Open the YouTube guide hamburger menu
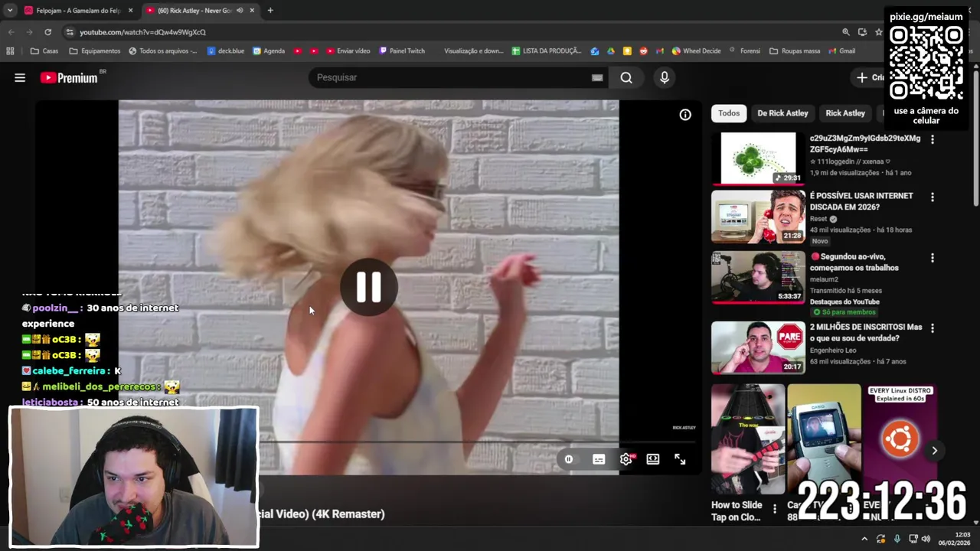Image resolution: width=980 pixels, height=551 pixels. (20, 77)
